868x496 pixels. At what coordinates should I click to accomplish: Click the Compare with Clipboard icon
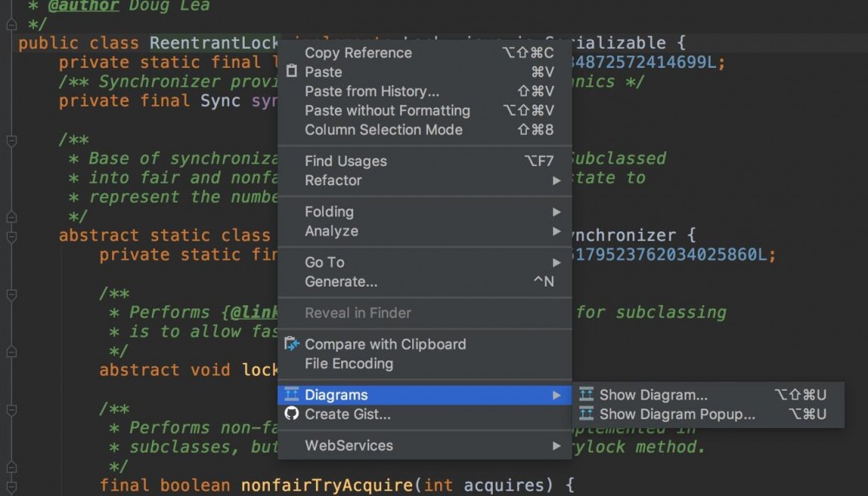pos(292,344)
